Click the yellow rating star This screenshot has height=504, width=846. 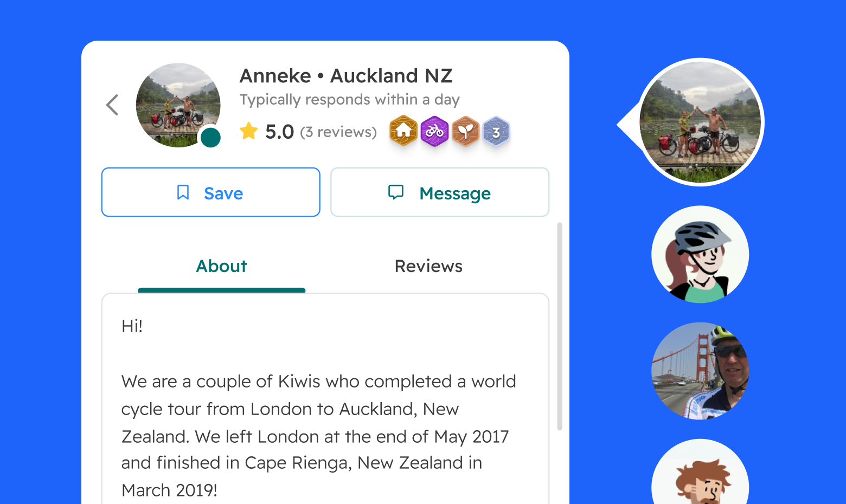pos(249,131)
